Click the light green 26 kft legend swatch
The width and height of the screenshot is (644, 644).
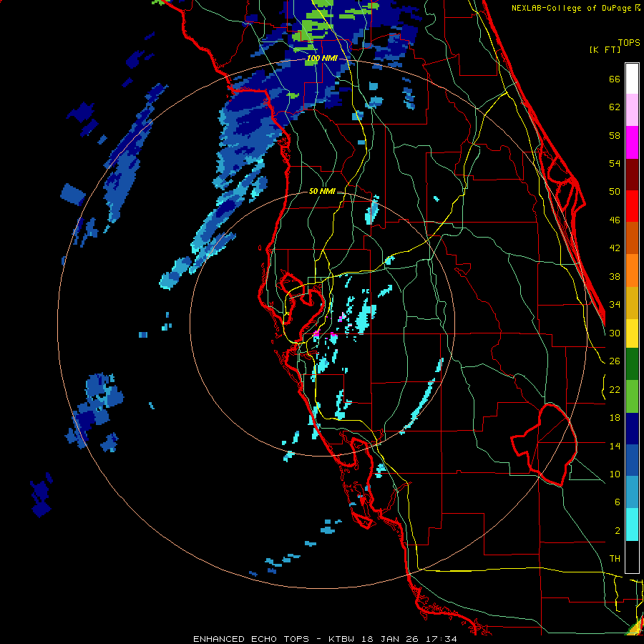(632, 396)
